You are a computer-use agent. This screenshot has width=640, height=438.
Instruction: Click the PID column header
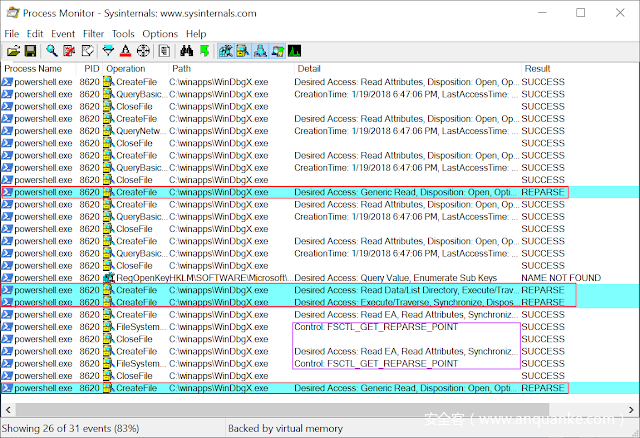[90, 69]
